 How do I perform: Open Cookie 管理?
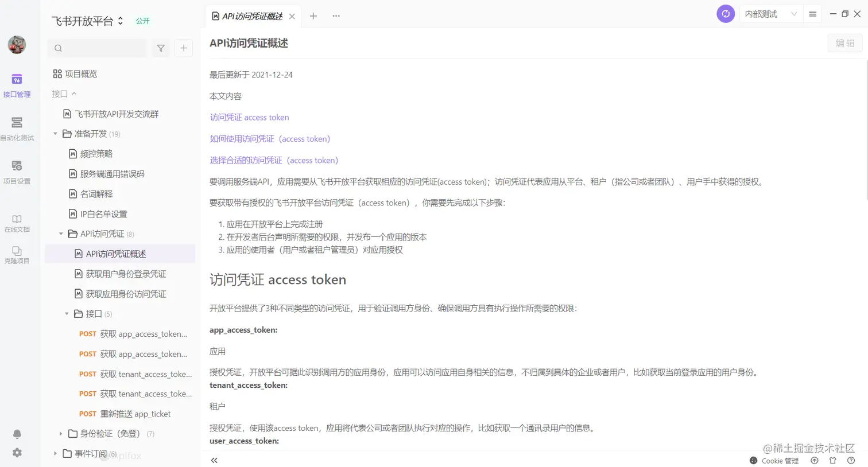coord(774,461)
